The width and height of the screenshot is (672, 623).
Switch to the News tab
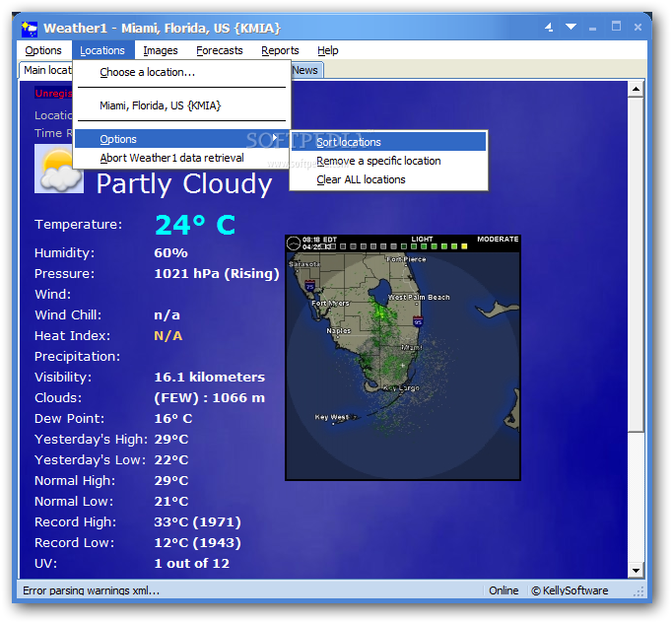tap(306, 70)
